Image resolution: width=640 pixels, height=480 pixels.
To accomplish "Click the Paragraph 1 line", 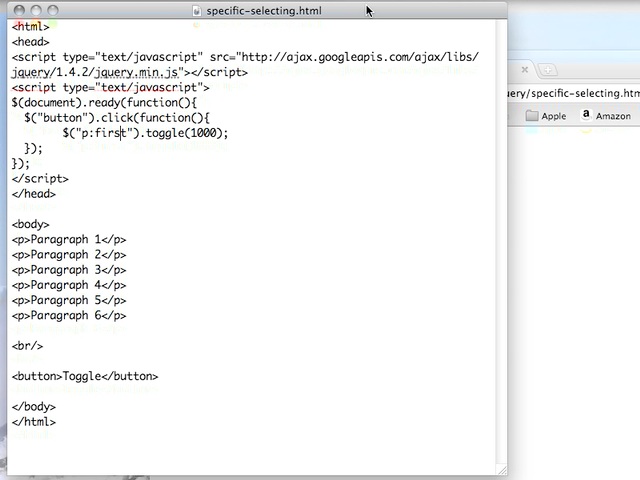I will pyautogui.click(x=69, y=240).
